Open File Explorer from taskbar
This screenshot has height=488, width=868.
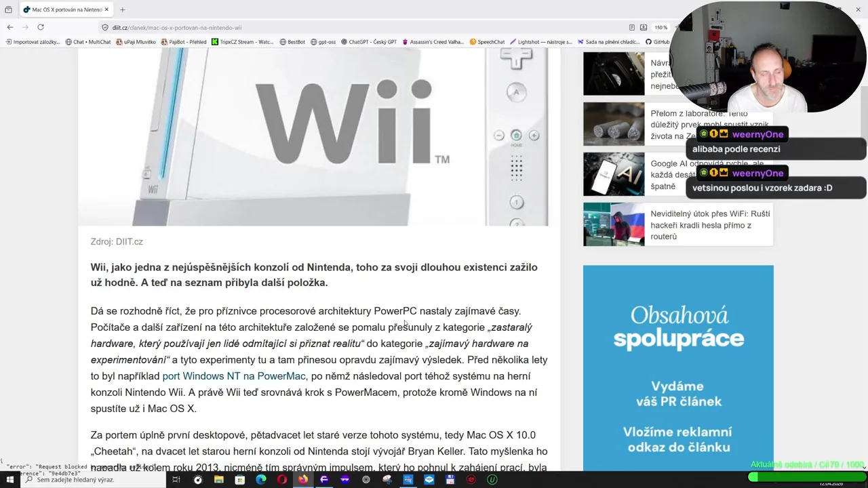pos(218,480)
